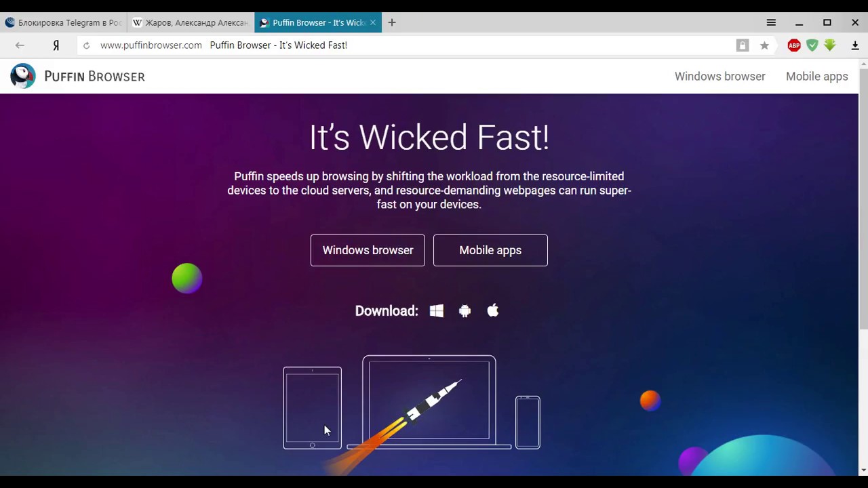Click the Windows browser outlined button
This screenshot has width=868, height=488.
(x=368, y=250)
